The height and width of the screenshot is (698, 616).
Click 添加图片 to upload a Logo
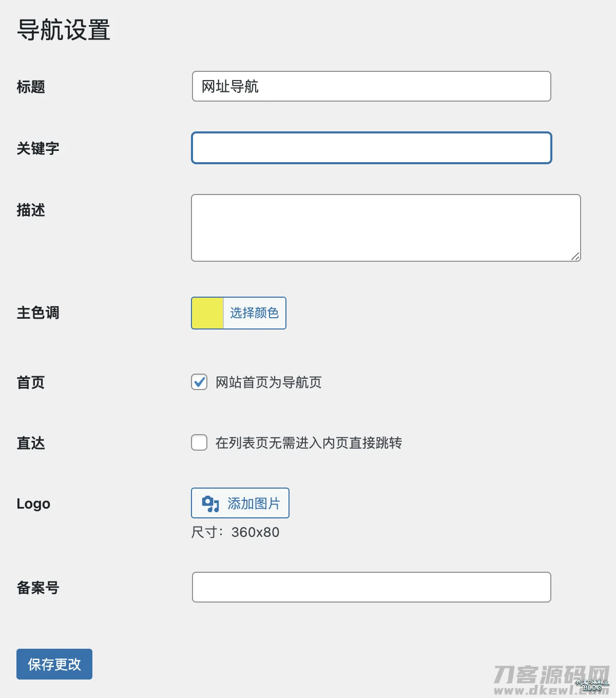[240, 503]
